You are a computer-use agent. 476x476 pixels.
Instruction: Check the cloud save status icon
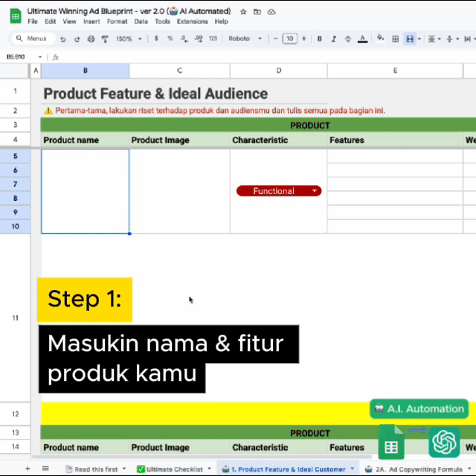coord(271,12)
